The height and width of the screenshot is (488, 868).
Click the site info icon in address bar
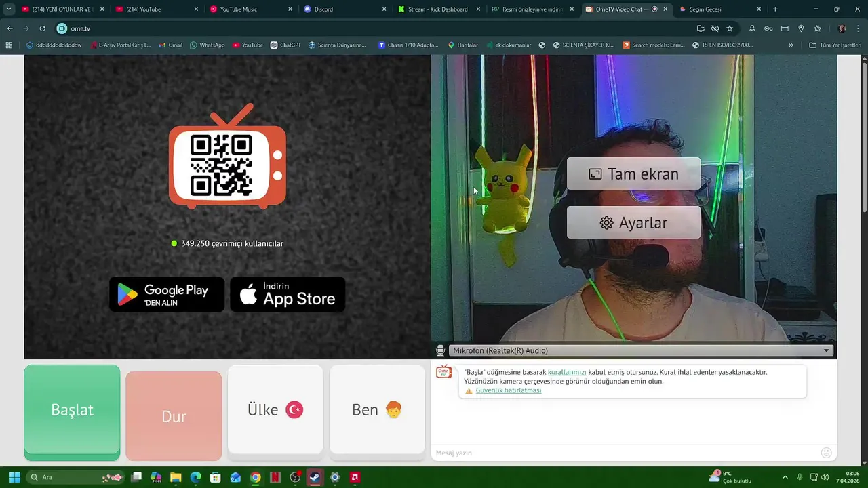click(62, 28)
